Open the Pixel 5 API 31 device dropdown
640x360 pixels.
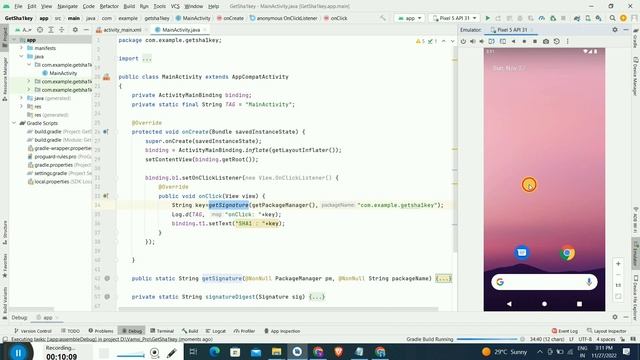pyautogui.click(x=454, y=18)
